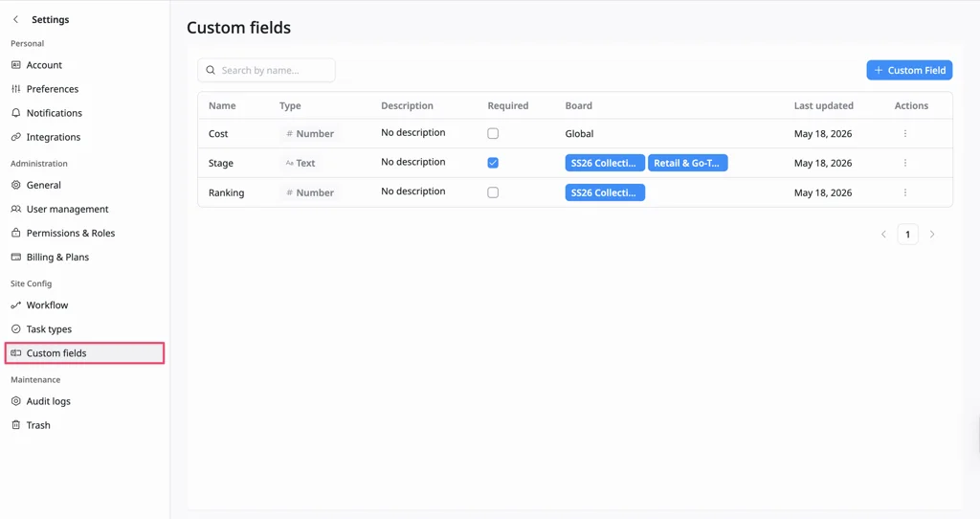Open actions menu for Ranking row
This screenshot has height=519, width=980.
[x=905, y=192]
